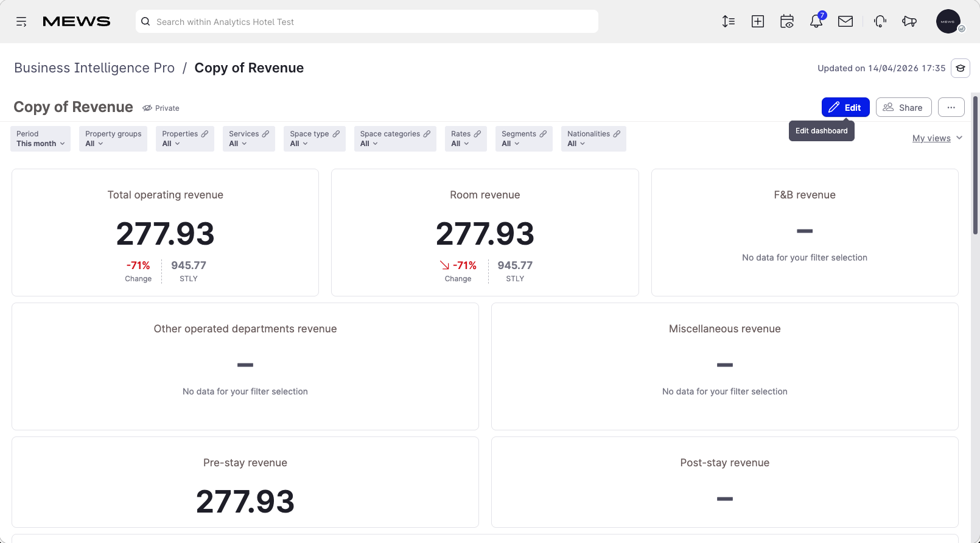980x543 pixels.
Task: Go to Business Intelligence Pro breadcrumb
Action: 94,68
